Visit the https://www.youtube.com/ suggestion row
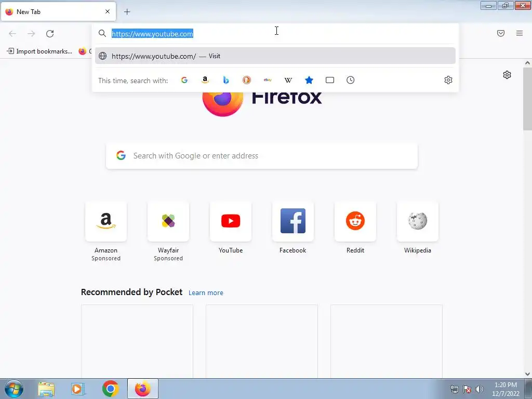 tap(275, 56)
